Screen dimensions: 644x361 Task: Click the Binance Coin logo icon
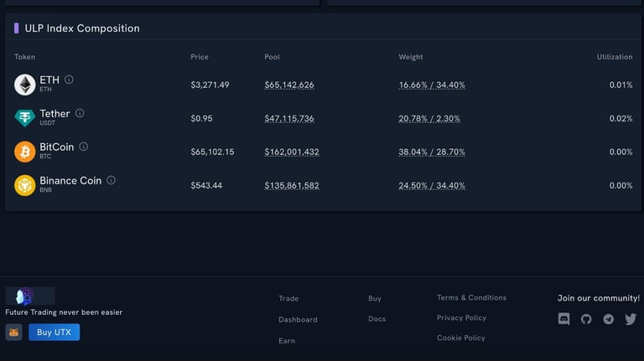pos(24,185)
